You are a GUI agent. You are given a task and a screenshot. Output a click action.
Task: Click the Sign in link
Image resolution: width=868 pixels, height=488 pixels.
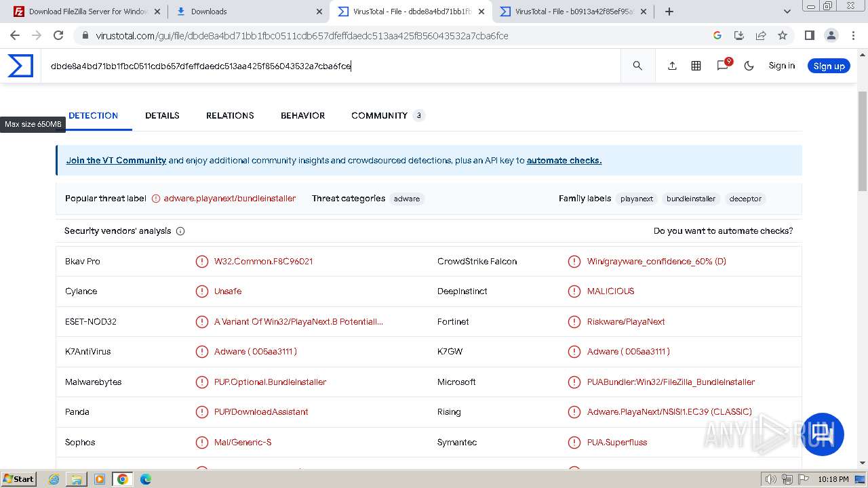781,66
